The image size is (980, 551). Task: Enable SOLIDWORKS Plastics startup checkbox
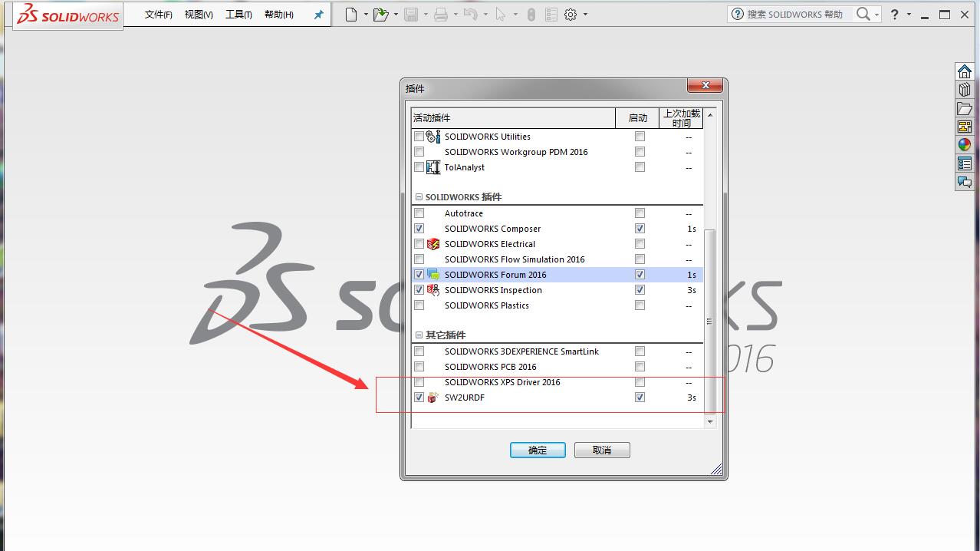point(640,305)
